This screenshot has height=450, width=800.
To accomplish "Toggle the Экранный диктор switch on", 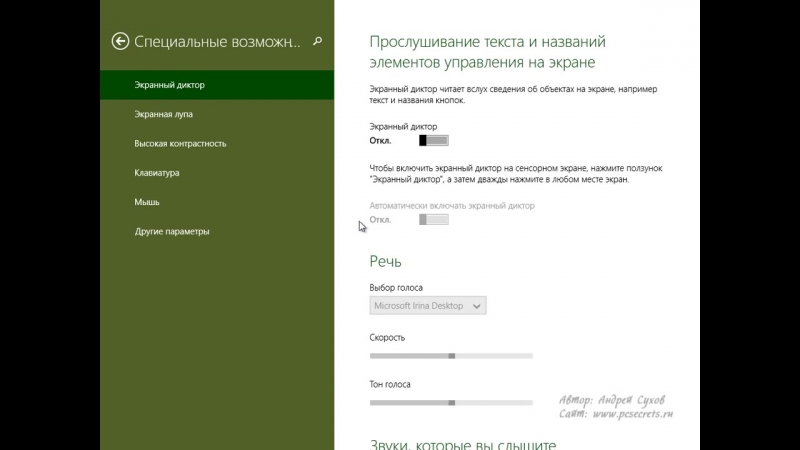I will point(434,140).
